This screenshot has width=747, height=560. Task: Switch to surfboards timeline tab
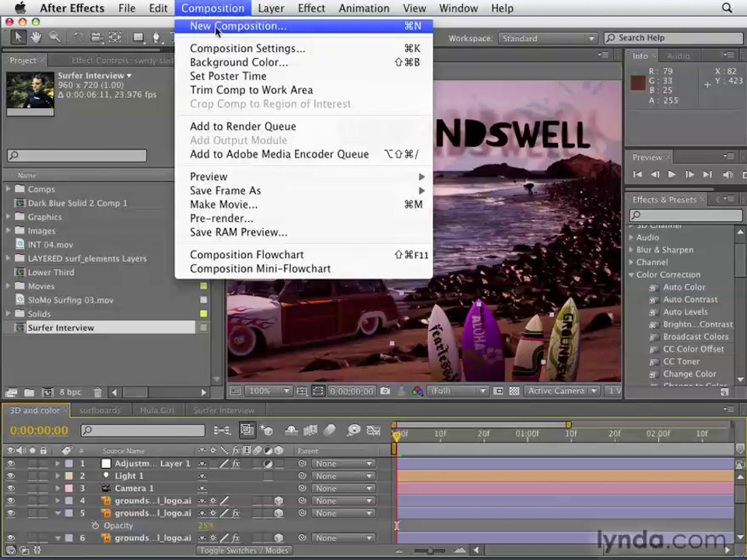pos(100,410)
